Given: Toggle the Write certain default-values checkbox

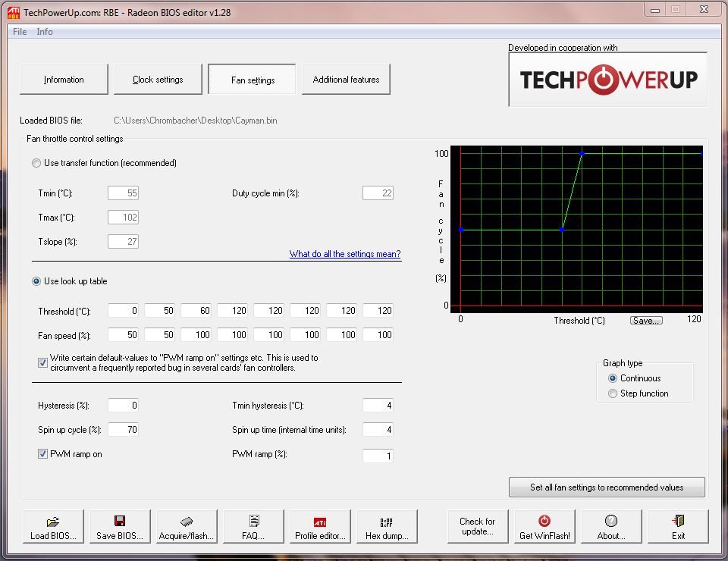Looking at the screenshot, I should coord(42,362).
